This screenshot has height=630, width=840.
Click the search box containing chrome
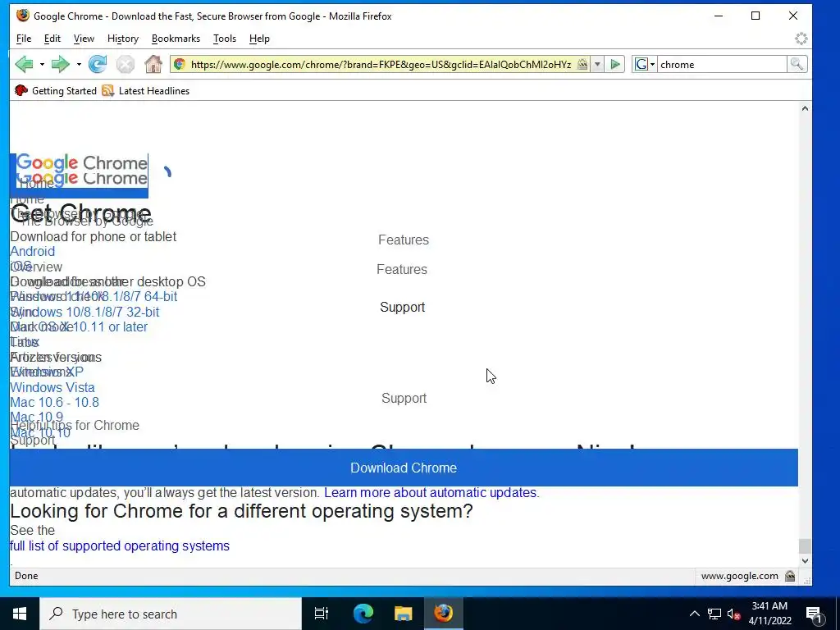point(722,64)
